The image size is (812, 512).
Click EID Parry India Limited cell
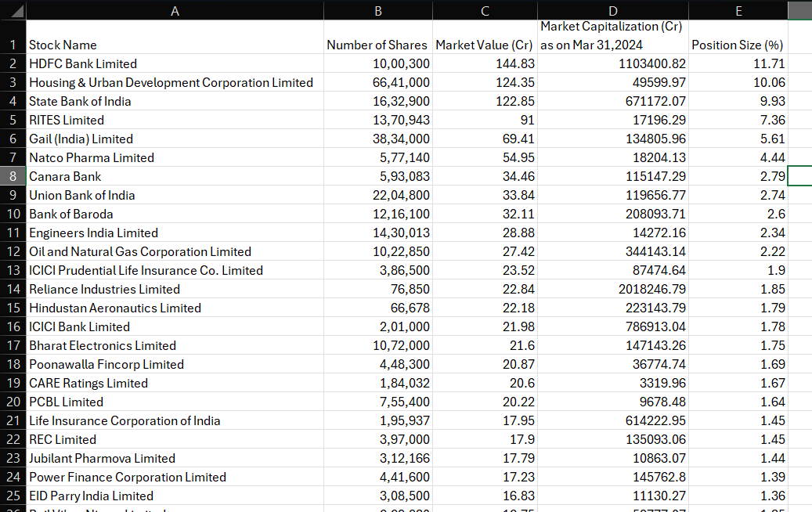91,496
